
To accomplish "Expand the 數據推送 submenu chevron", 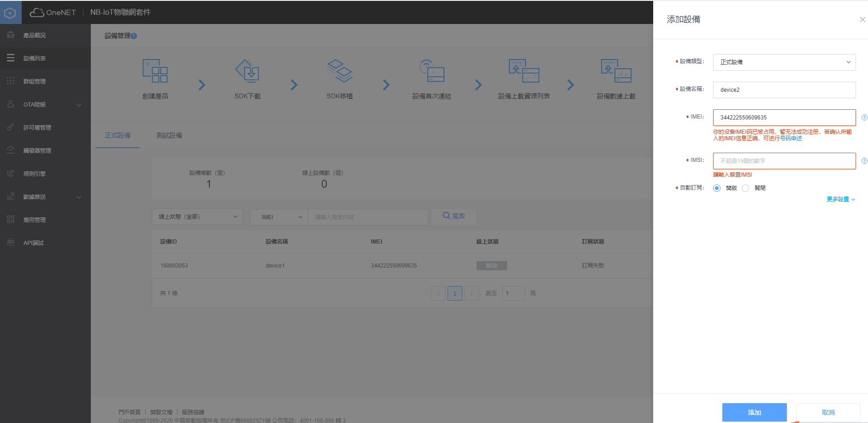I will [x=79, y=197].
